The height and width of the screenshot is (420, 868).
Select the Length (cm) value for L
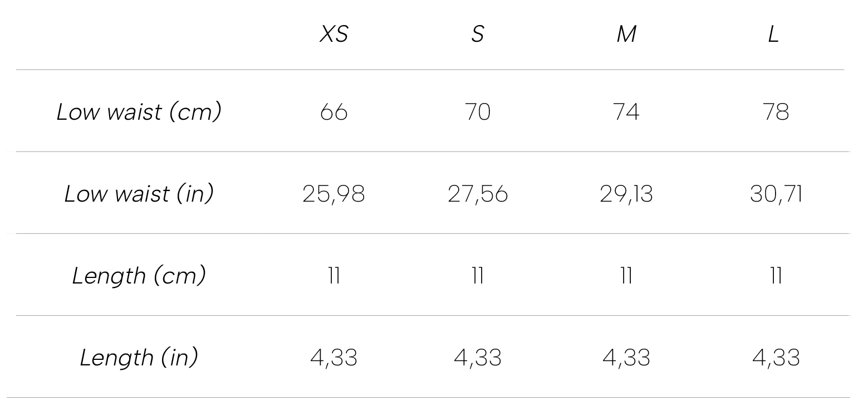(776, 276)
